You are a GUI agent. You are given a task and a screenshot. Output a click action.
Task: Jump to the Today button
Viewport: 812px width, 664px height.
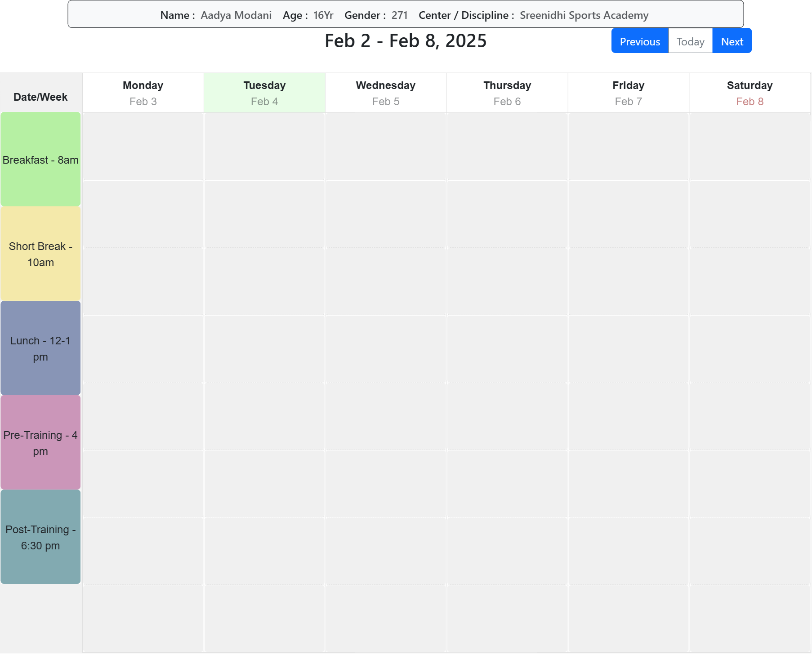point(690,41)
